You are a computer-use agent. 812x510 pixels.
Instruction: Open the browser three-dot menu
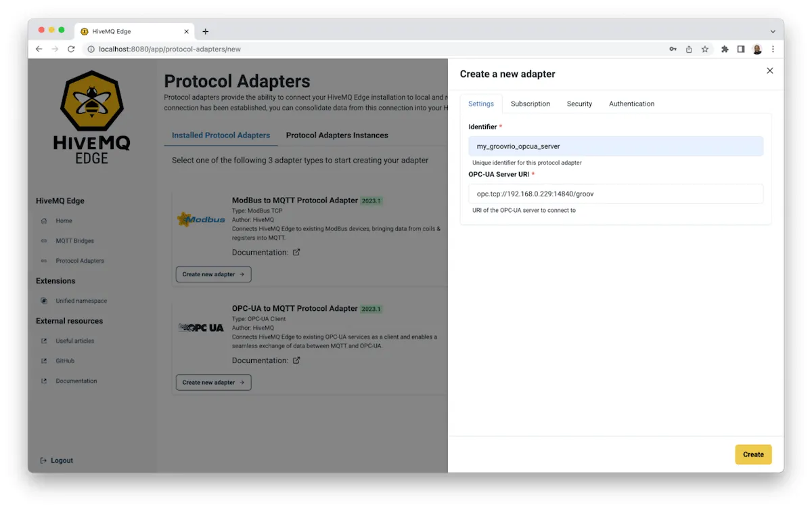(773, 49)
